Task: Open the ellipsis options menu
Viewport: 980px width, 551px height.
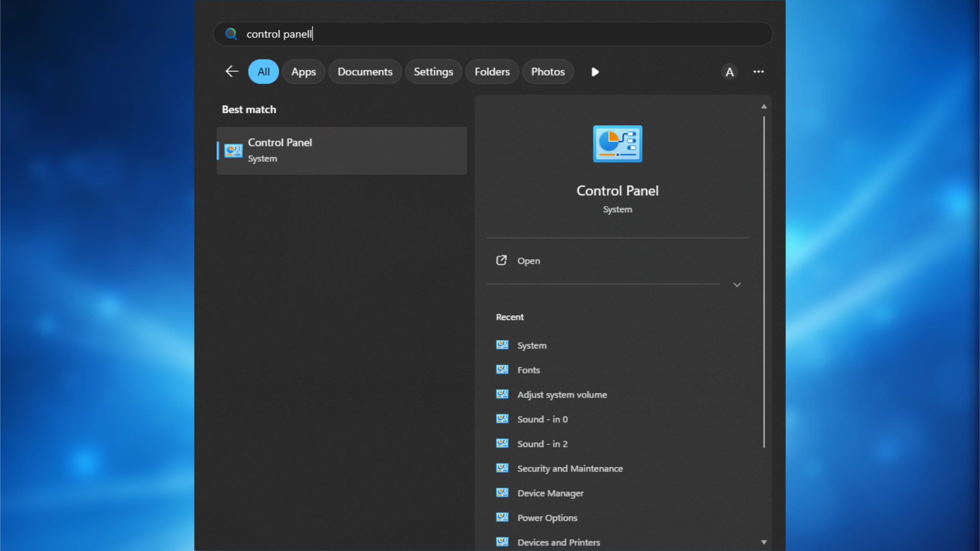Action: pos(758,72)
